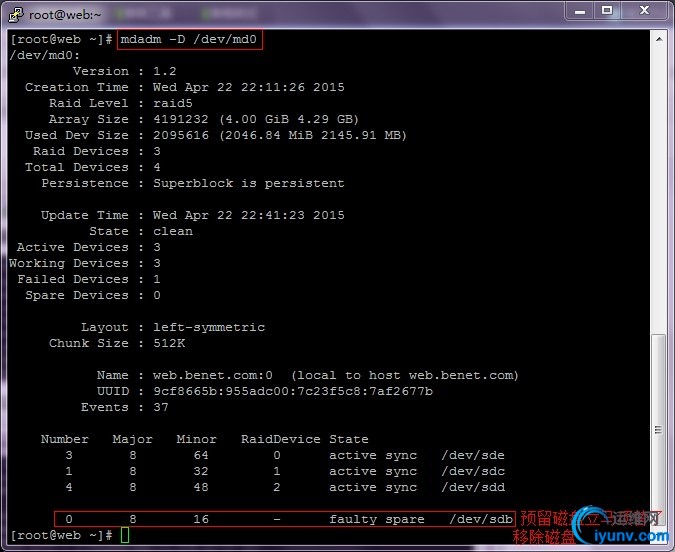The height and width of the screenshot is (552, 675).
Task: Click the Raid Level value 'raid5'
Action: [173, 103]
